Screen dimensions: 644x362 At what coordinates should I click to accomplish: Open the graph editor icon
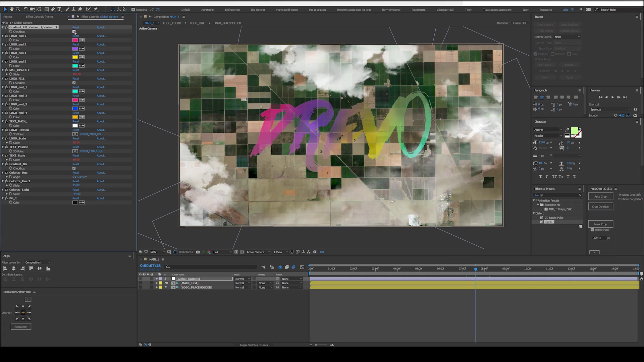(302, 267)
